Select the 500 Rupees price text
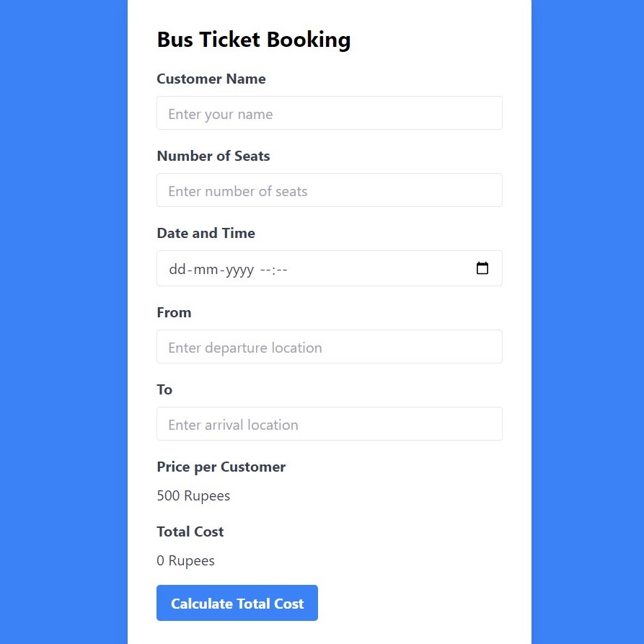 point(193,495)
